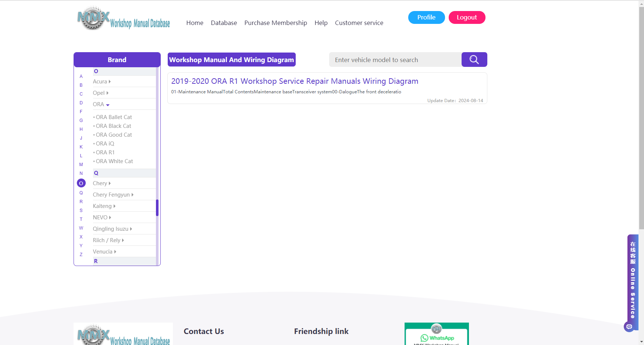
Task: Select ORA Ballet Cat model
Action: point(114,117)
